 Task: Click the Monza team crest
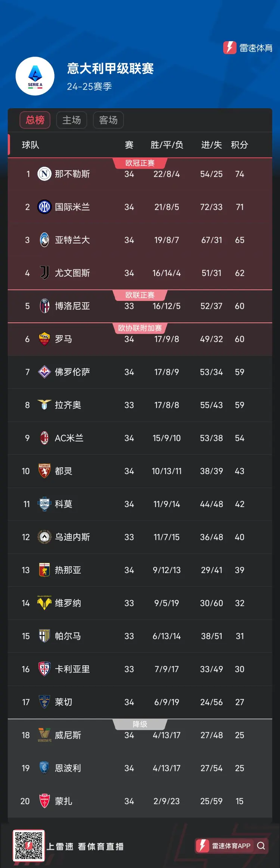pyautogui.click(x=44, y=801)
